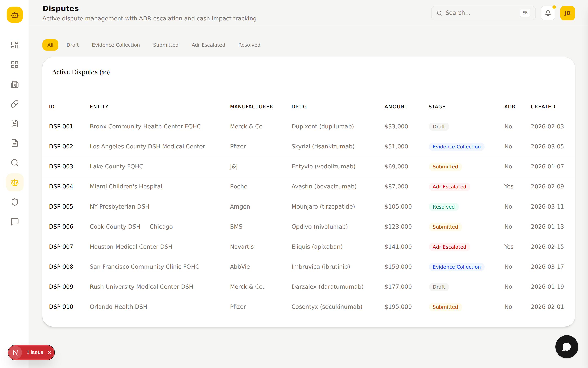Select the All filter tab
Image resolution: width=588 pixels, height=368 pixels.
(50, 45)
